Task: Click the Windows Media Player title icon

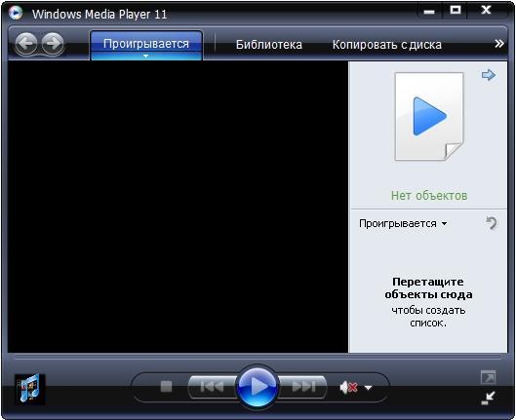Action: (16, 14)
